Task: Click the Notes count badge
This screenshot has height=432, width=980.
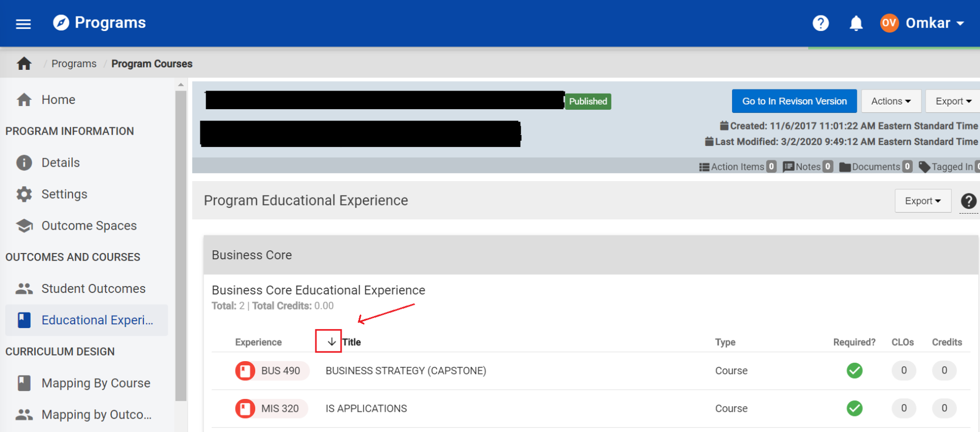Action: coord(828,167)
